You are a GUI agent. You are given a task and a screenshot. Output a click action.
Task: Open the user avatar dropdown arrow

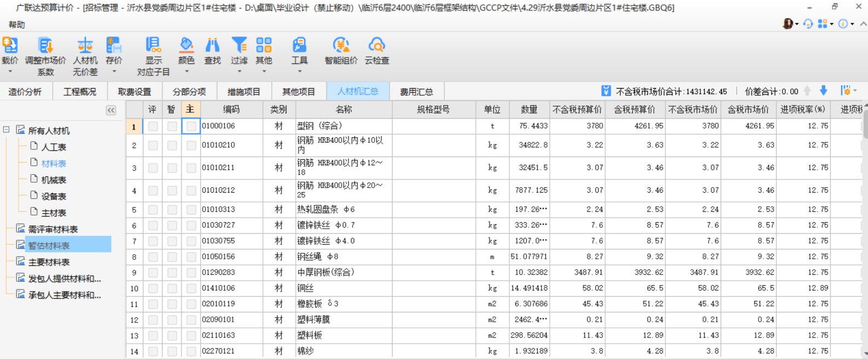[797, 24]
